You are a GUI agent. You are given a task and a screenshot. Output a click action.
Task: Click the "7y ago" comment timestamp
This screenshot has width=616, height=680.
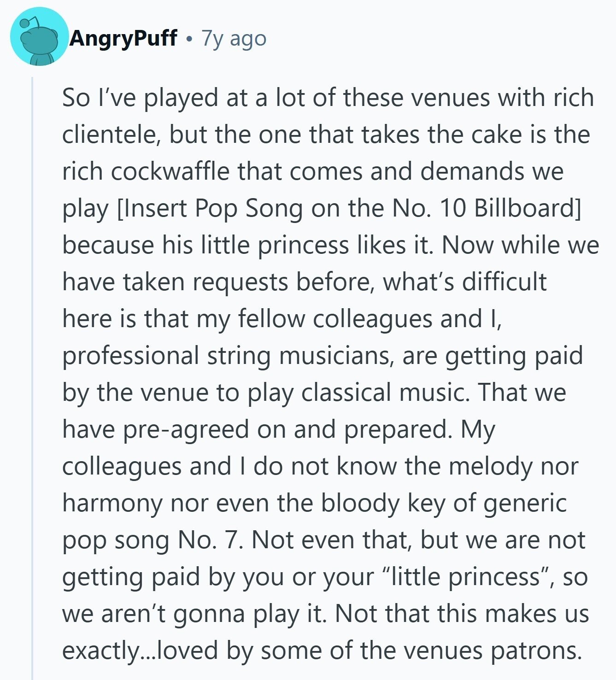click(234, 39)
